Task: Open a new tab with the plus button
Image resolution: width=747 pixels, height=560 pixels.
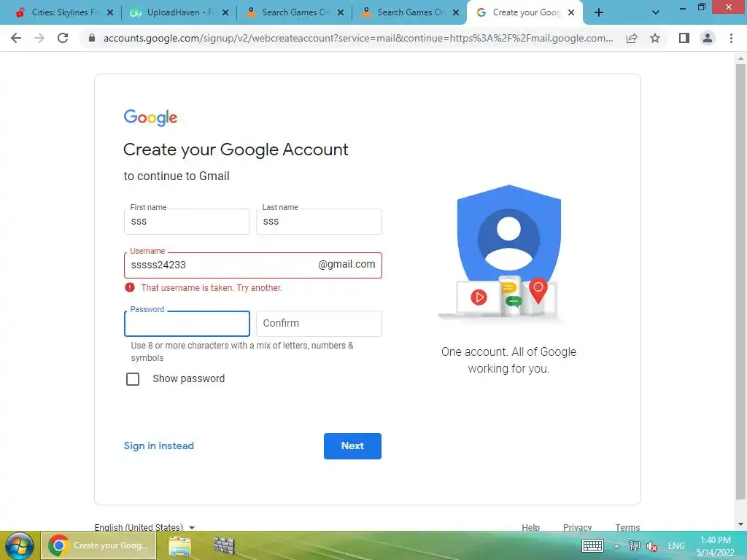Action: pos(599,13)
